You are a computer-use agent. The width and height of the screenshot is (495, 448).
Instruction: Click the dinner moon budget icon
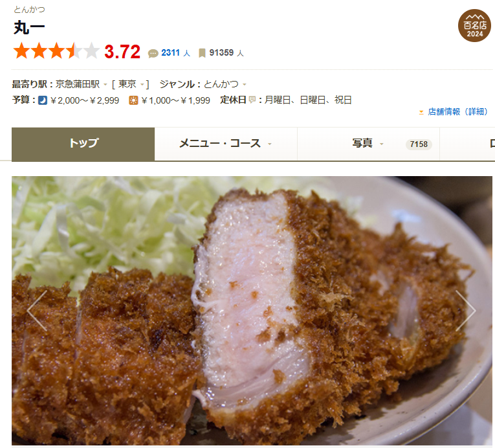(x=43, y=100)
